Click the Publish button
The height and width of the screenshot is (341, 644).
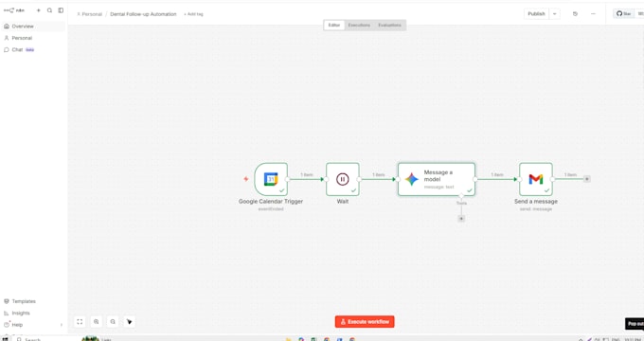536,14
